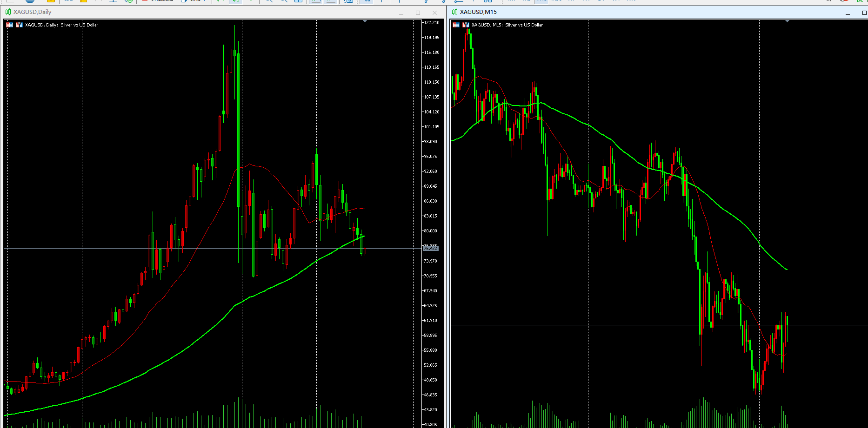Activate the XAGUSD,M15 window title bar
The width and height of the screenshot is (868, 428).
tap(651, 12)
